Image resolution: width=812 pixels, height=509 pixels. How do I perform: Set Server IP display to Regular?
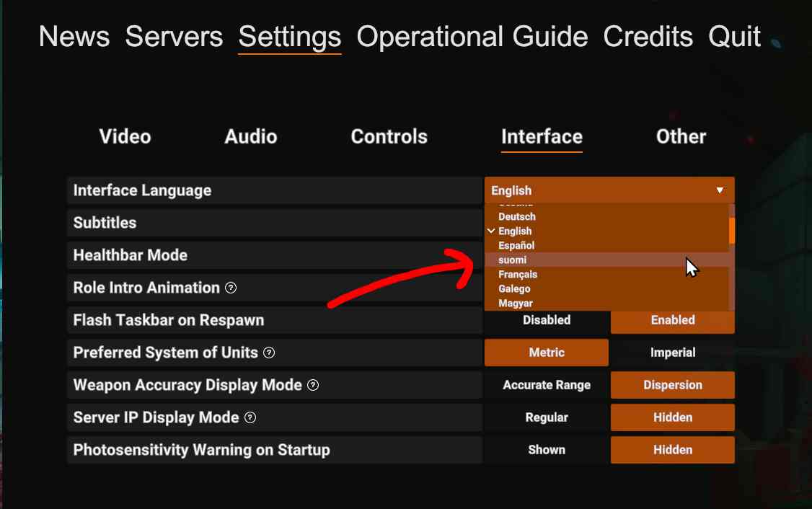(x=547, y=417)
